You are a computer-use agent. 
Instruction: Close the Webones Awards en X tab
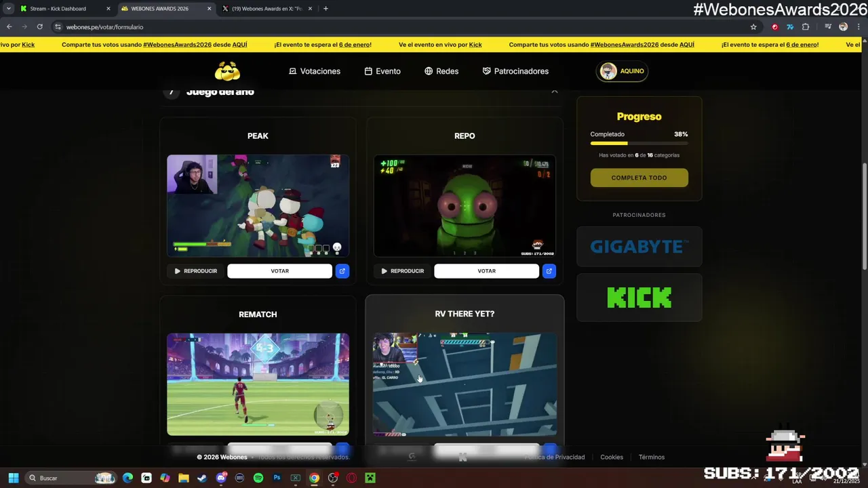pos(311,9)
